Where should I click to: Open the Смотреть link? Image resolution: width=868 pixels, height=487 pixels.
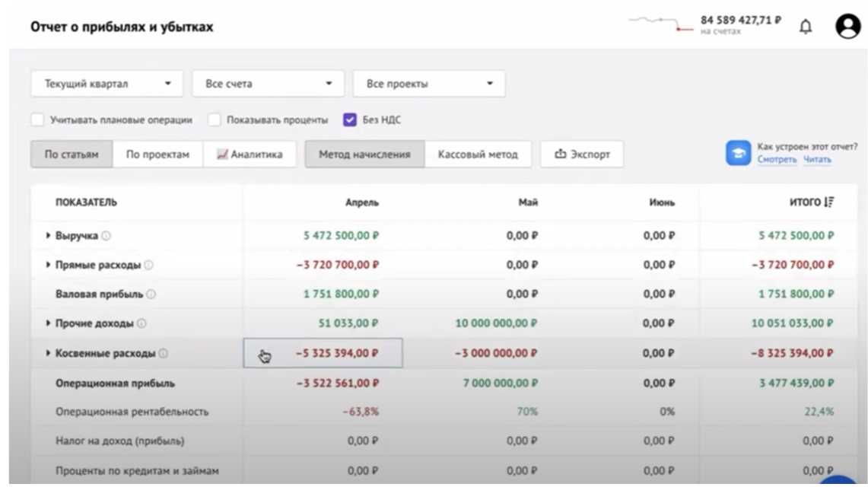(x=777, y=160)
